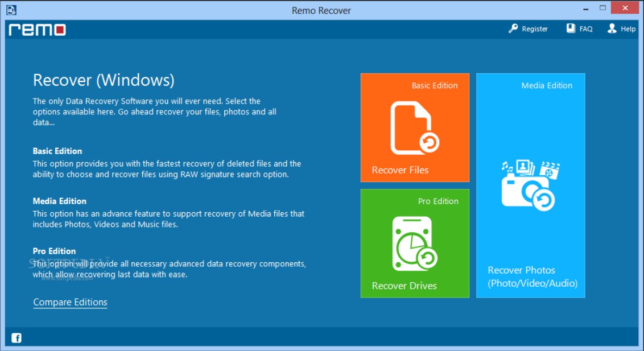Image resolution: width=644 pixels, height=351 pixels.
Task: Open the Recover Files orange tile
Action: click(415, 127)
